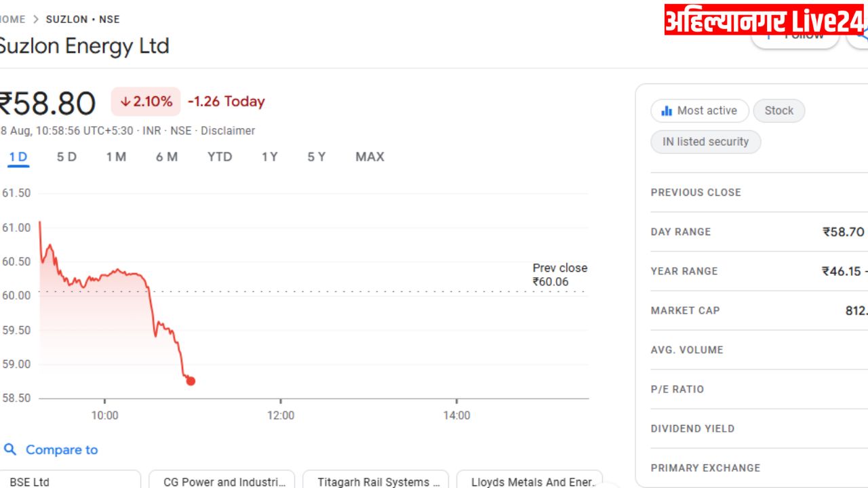Viewport: 868px width, 488px height.
Task: Click the breadcrumb chevron before SUZLON
Action: coord(36,20)
